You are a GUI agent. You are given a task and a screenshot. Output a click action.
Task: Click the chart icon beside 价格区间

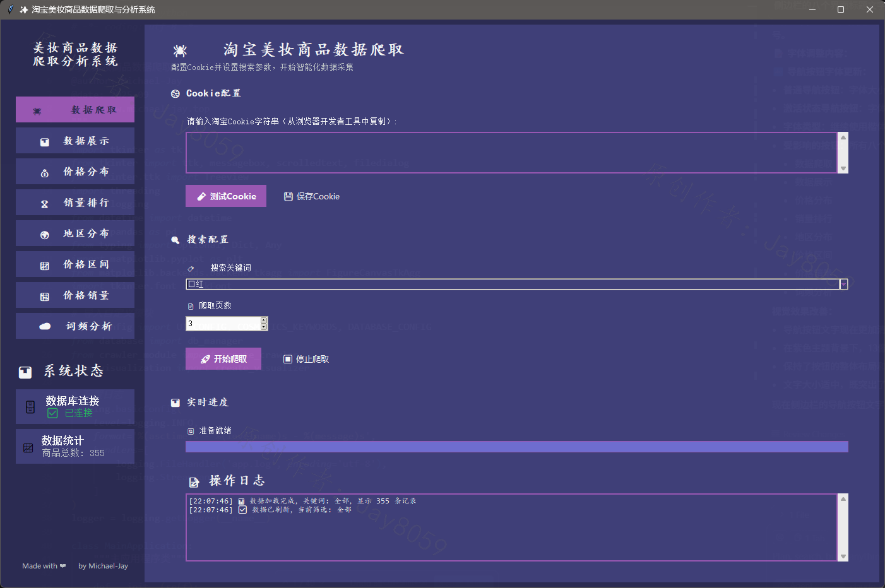[45, 266]
